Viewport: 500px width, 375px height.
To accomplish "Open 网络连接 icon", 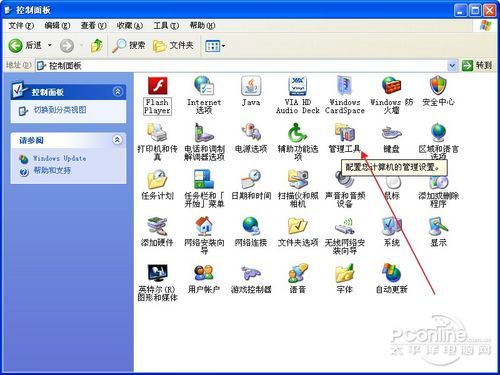I will (x=251, y=226).
